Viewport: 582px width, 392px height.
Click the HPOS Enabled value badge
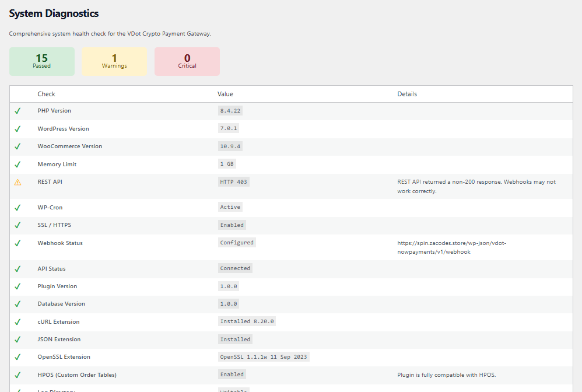[x=232, y=374]
